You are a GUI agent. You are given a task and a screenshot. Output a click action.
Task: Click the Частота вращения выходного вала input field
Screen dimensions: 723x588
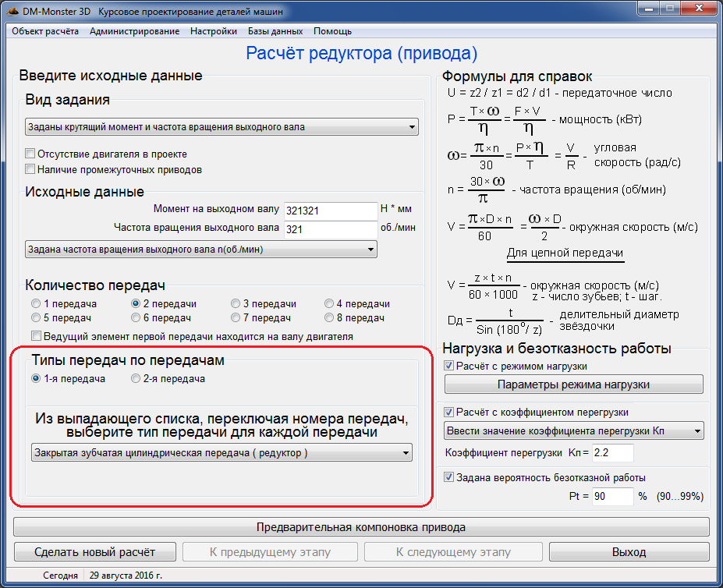(331, 229)
